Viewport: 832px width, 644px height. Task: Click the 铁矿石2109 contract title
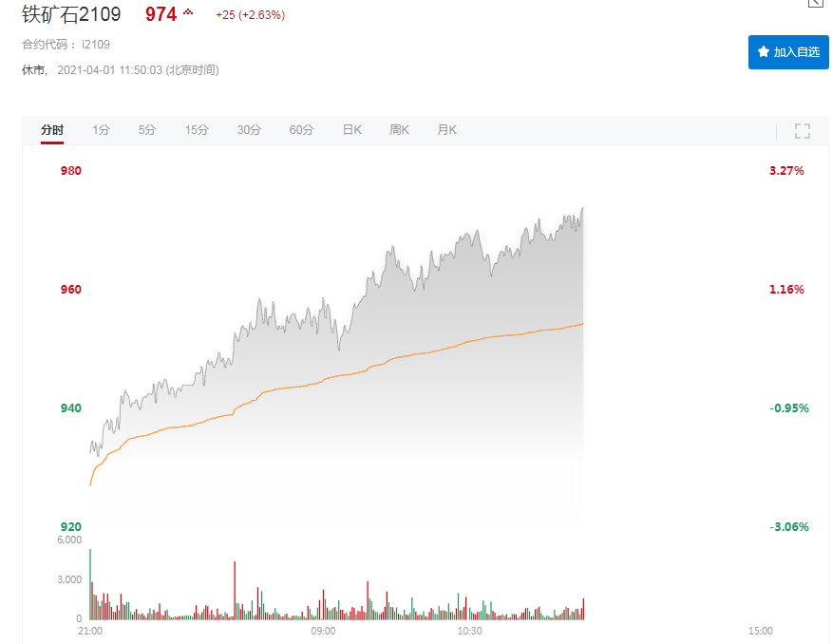[x=71, y=15]
